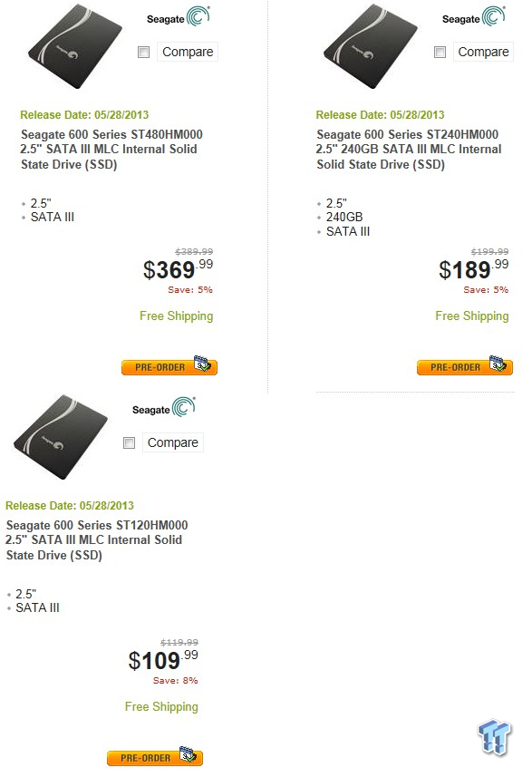Click Compare label next to ST240HM000

(483, 52)
